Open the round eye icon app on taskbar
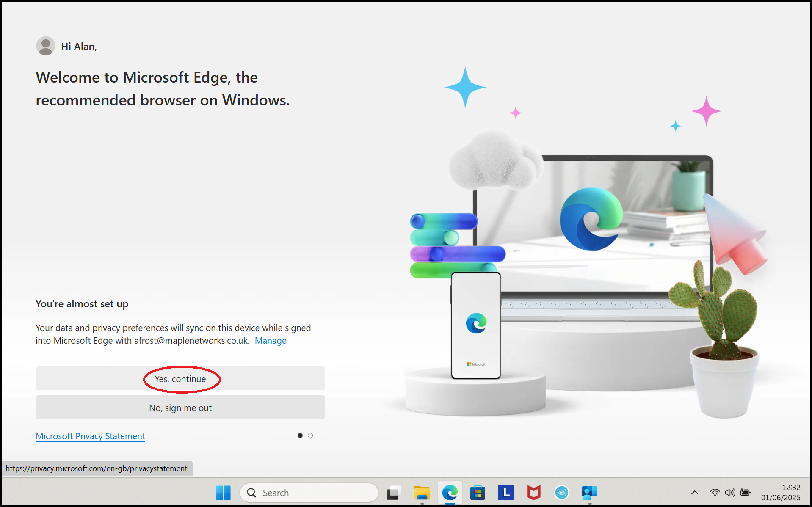Image resolution: width=812 pixels, height=507 pixels. (x=561, y=493)
